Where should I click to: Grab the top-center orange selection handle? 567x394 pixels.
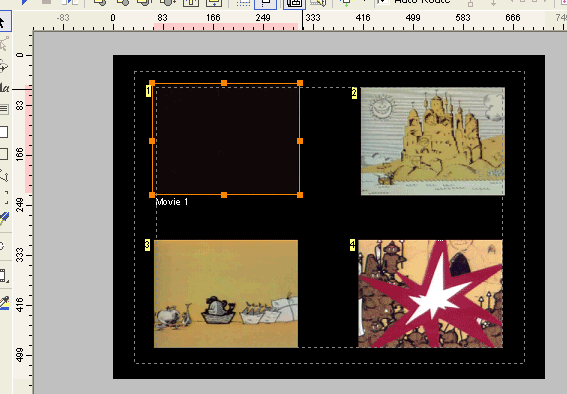tap(224, 83)
